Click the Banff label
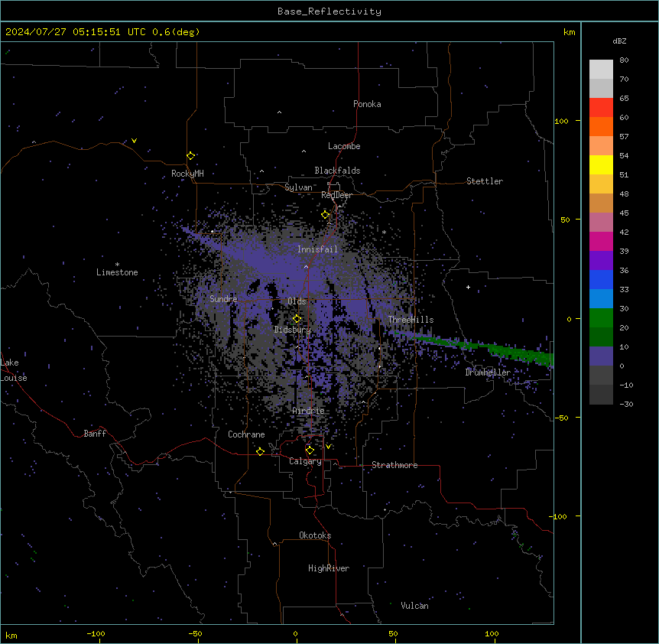Viewport: 659px width, 644px height. (95, 434)
